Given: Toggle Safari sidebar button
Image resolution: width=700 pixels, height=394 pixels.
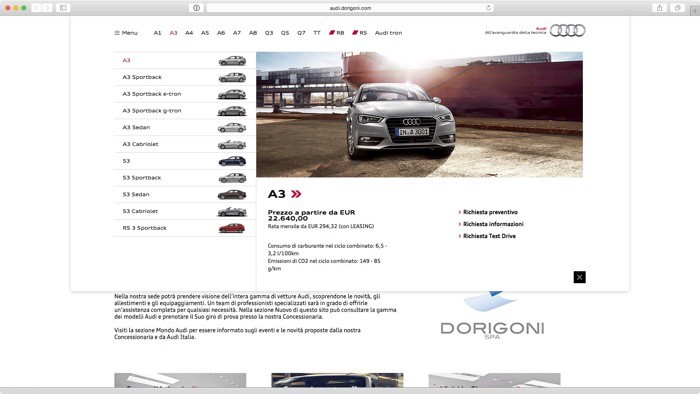Looking at the screenshot, I should pyautogui.click(x=63, y=8).
